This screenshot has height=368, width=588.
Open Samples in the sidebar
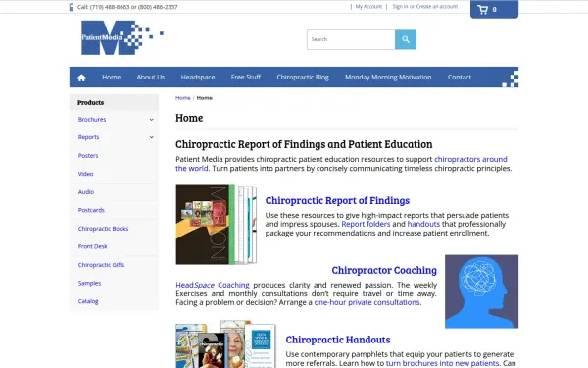coord(89,284)
